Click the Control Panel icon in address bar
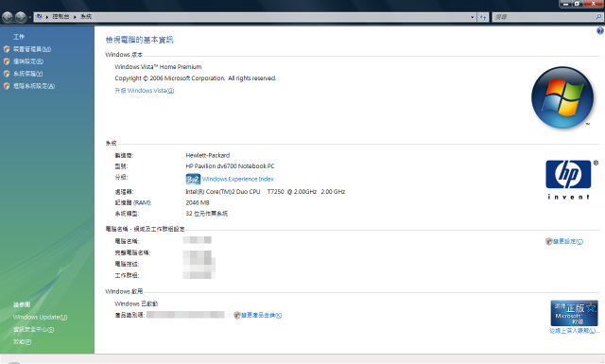Image resolution: width=605 pixels, height=364 pixels. click(x=39, y=17)
